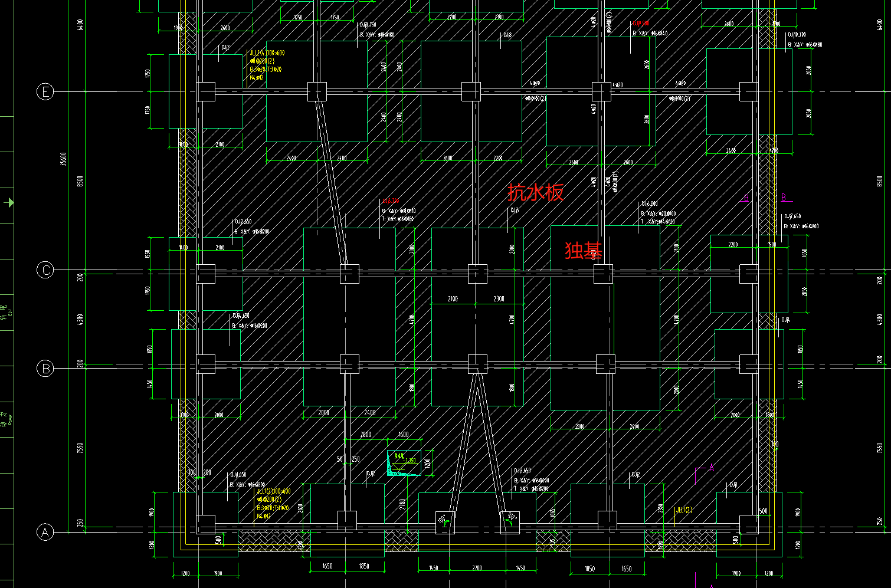
Task: Select the DJj10,700 footing label
Action: 797,35
